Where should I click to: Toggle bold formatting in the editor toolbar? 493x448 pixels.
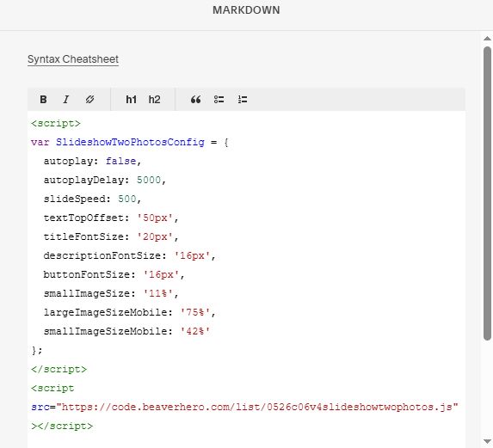pos(43,100)
